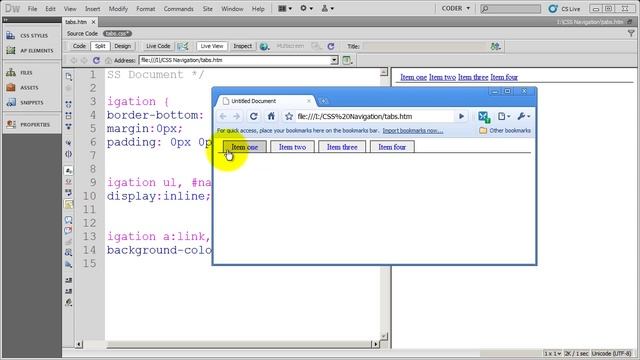
Task: Click the Item three tab in Chrome
Action: coord(342,147)
